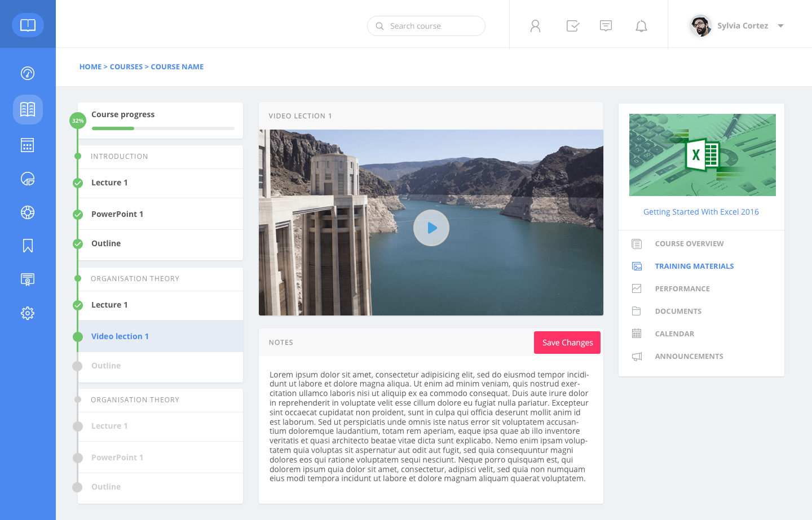The image size is (812, 520).
Task: Click the Course Overview list icon
Action: click(x=637, y=244)
